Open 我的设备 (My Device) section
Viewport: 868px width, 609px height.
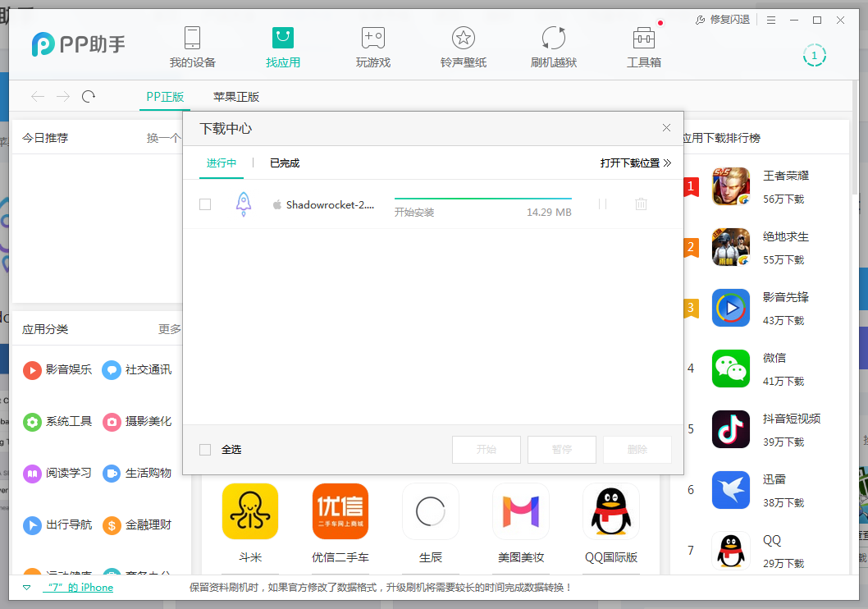[192, 48]
